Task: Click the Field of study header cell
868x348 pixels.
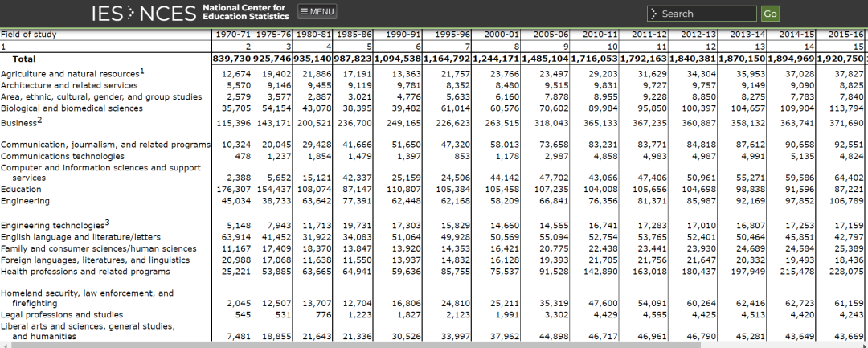Action: coord(29,35)
